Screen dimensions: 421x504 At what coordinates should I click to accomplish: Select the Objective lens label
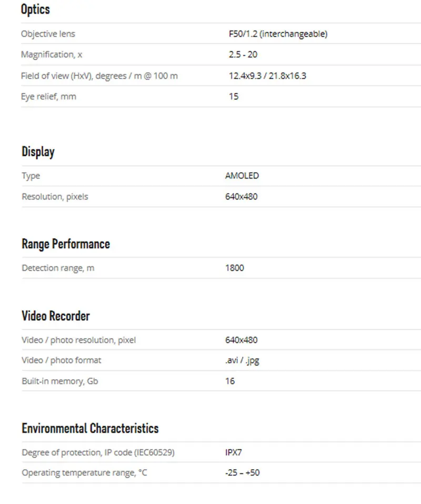tap(48, 34)
